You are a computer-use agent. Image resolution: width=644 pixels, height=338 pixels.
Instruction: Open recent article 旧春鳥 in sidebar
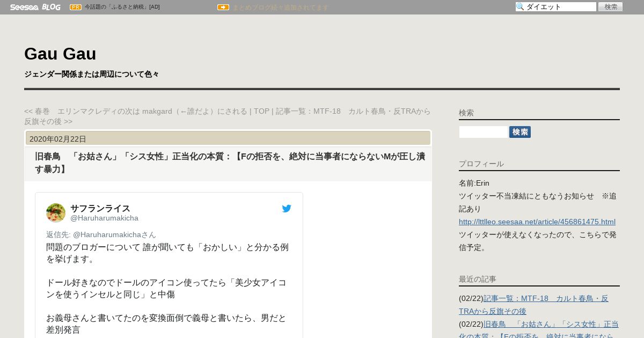[538, 329]
